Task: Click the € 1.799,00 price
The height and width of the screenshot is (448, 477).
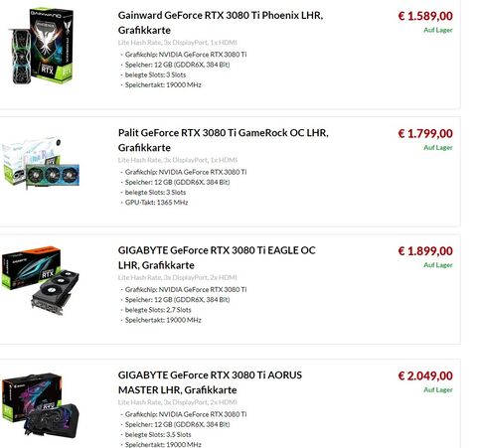Action: [425, 133]
